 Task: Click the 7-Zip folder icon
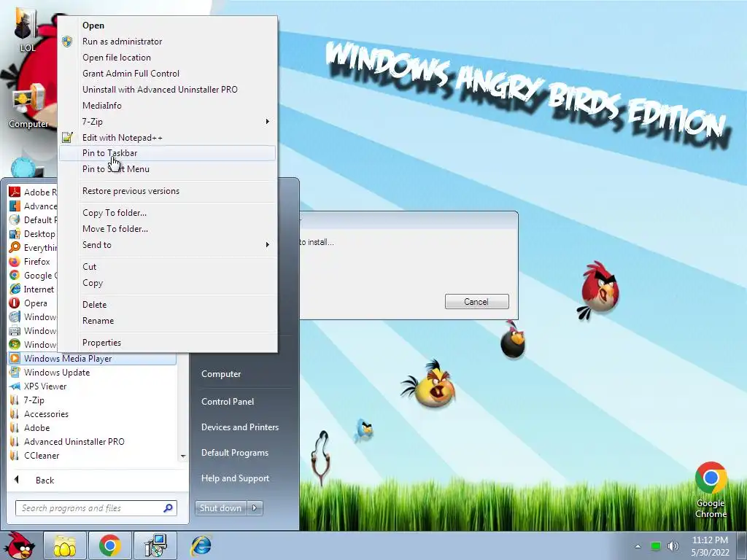coord(15,400)
